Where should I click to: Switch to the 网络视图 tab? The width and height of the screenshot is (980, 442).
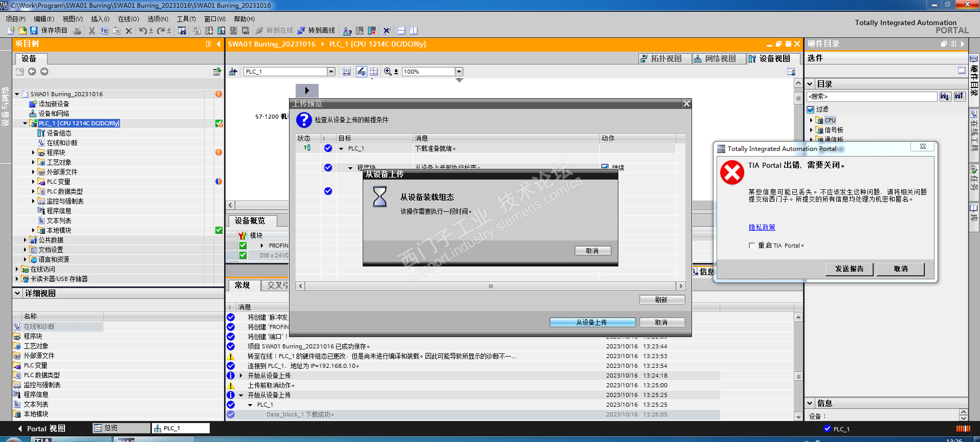[719, 59]
